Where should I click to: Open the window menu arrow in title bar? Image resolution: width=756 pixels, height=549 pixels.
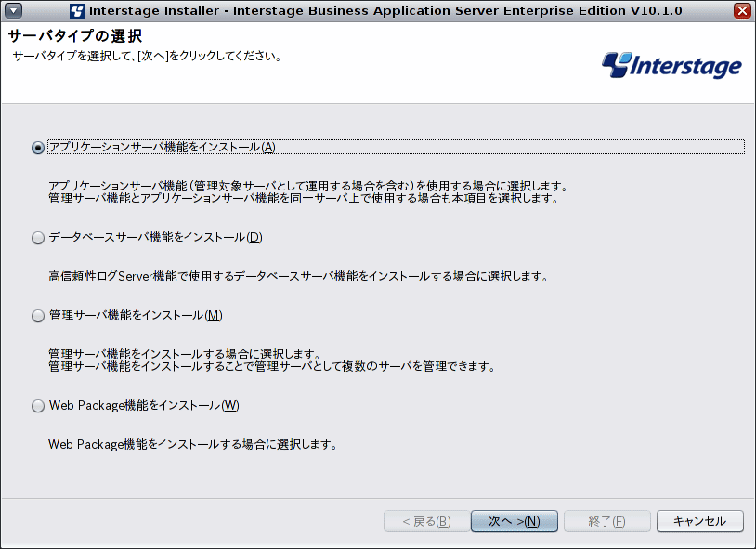13,10
